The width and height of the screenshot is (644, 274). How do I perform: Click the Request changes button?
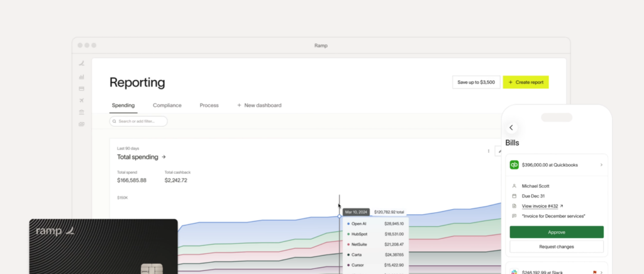557,246
